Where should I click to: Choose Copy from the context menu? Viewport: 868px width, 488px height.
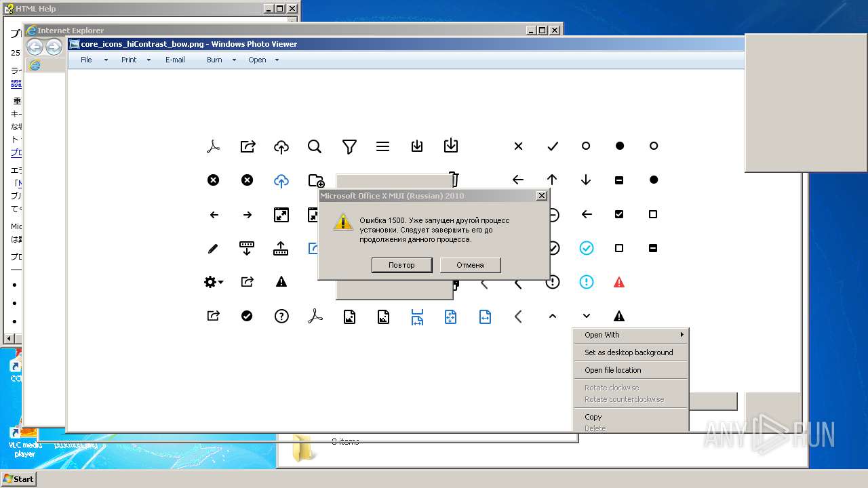[631, 417]
